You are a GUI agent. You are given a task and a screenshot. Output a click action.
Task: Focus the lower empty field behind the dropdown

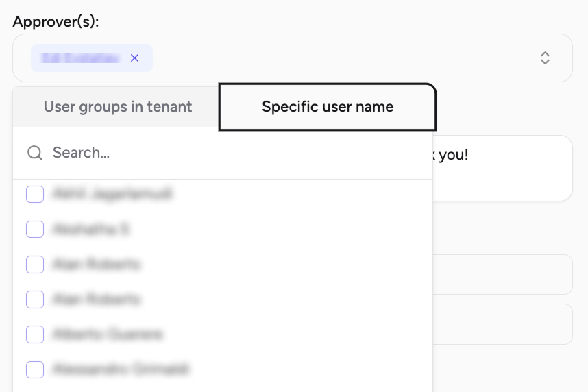click(x=502, y=324)
